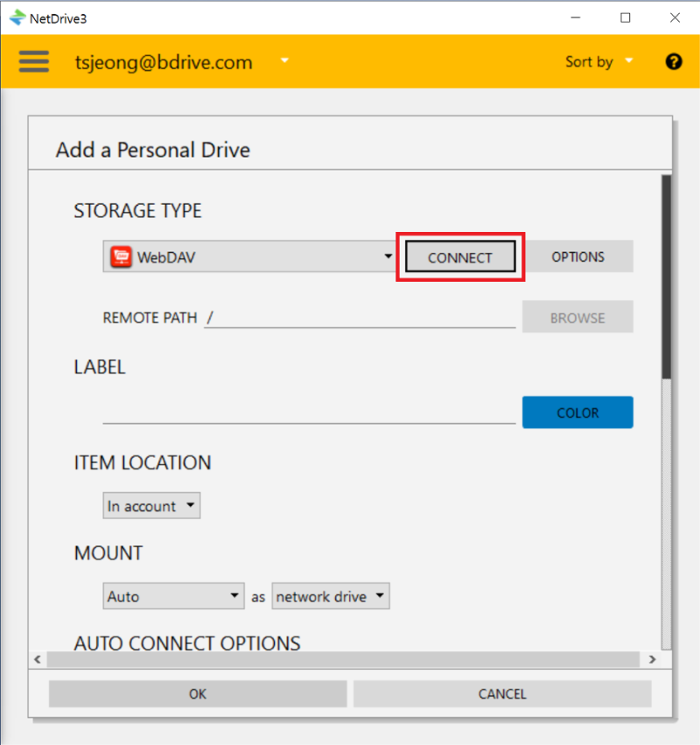This screenshot has height=745, width=700.
Task: Open the network drive mount type dropdown
Action: (331, 596)
